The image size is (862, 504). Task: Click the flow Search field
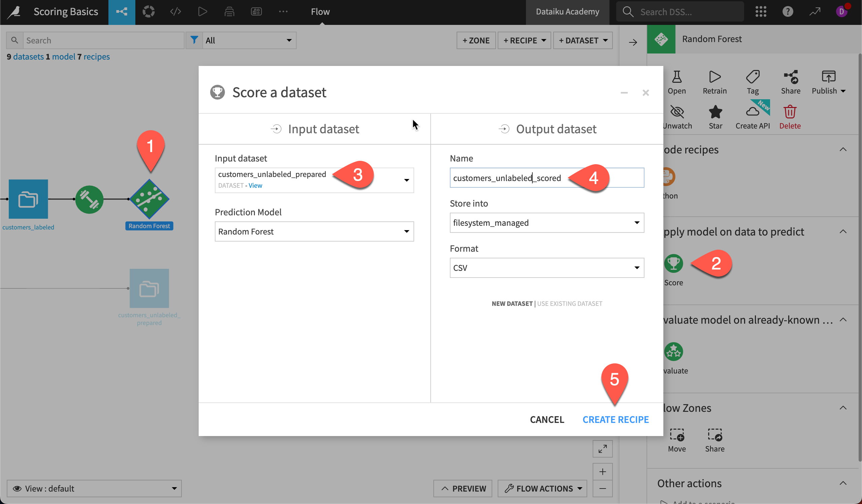(x=103, y=40)
